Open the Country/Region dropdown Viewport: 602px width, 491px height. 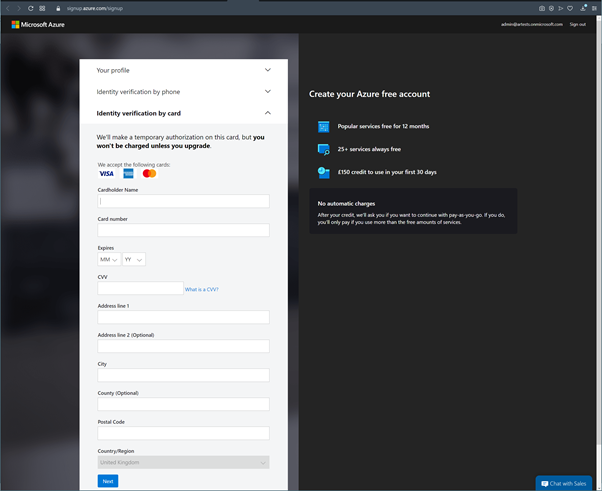pos(183,462)
